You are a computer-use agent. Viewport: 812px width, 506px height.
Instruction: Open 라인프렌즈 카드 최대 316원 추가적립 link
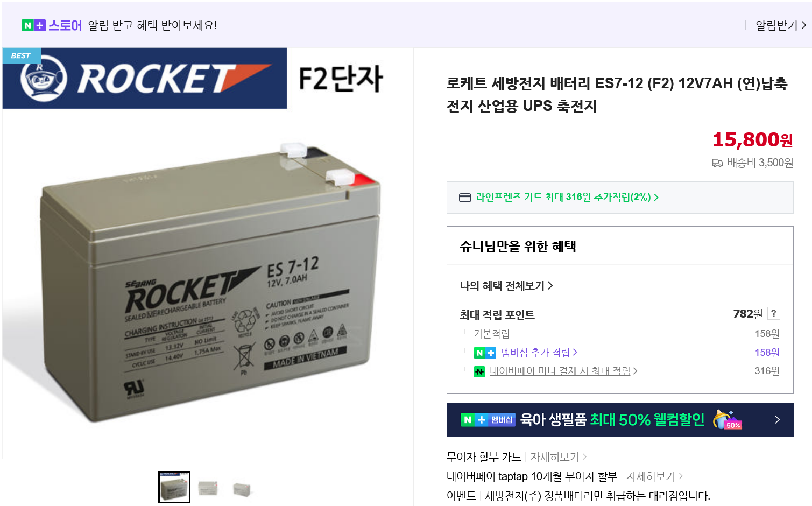pyautogui.click(x=567, y=198)
